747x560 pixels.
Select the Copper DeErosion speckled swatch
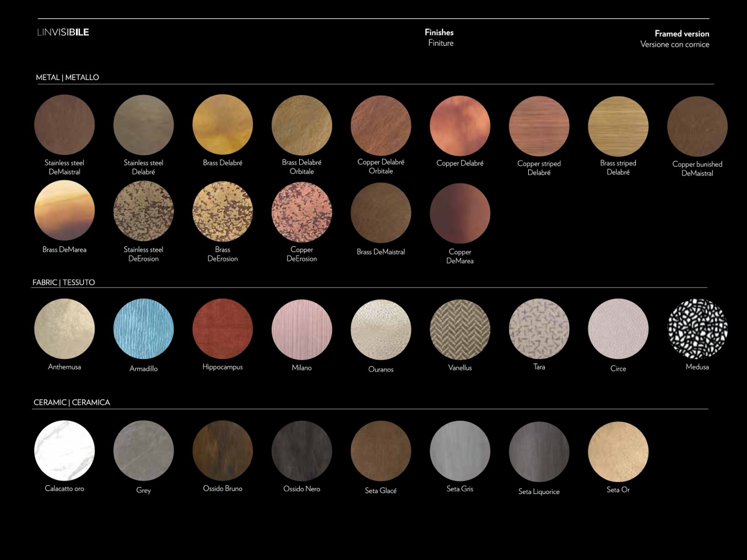[x=302, y=212]
